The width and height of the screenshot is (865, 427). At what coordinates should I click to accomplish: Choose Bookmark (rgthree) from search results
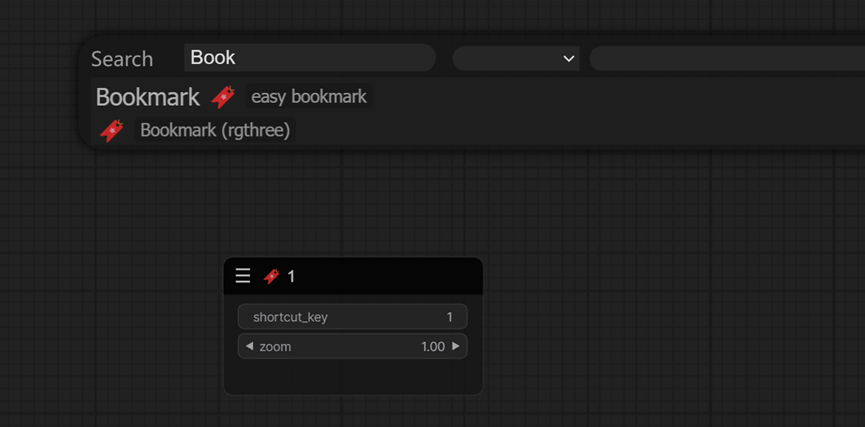(x=215, y=130)
